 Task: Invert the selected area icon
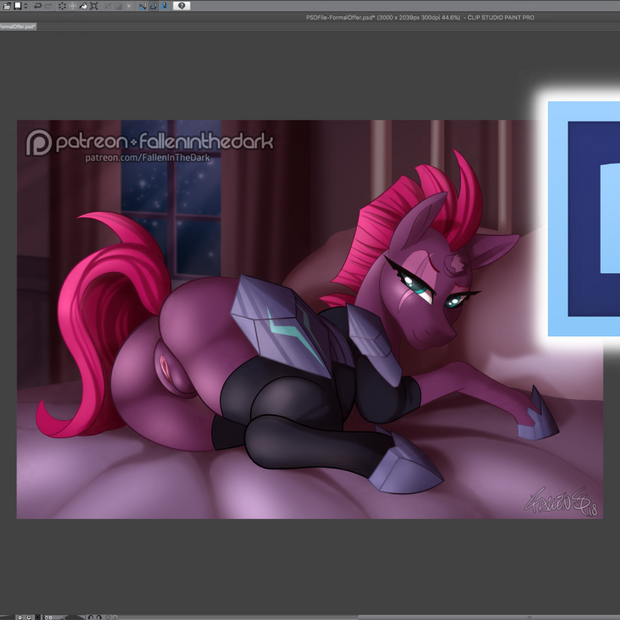[118, 6]
